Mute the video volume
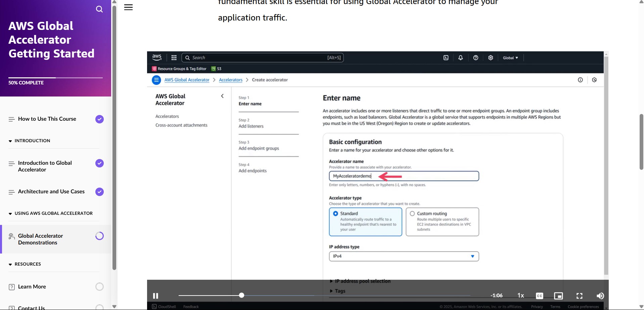644x310 pixels. (600, 296)
